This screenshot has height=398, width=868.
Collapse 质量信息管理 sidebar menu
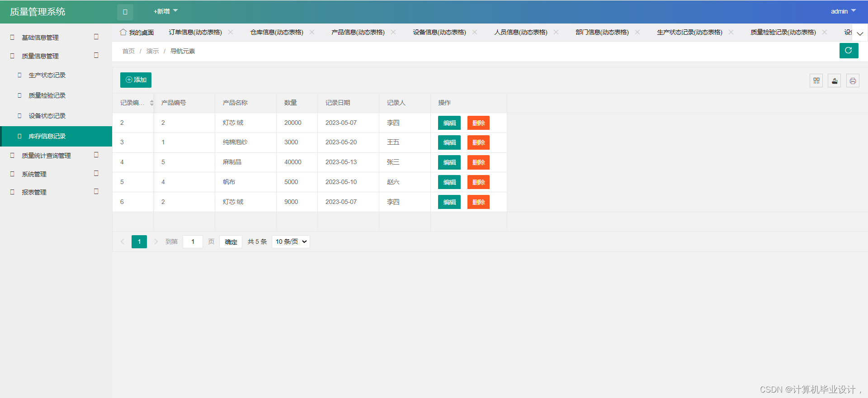[56, 56]
